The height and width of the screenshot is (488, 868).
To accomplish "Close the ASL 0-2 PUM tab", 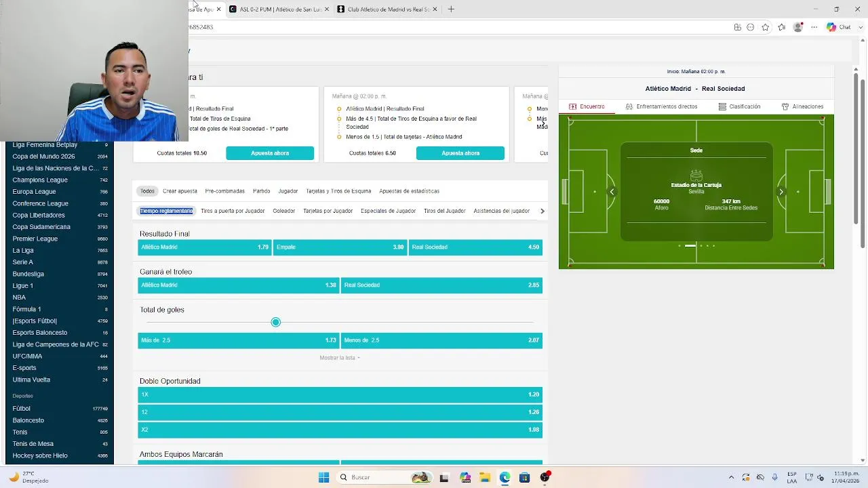I will pyautogui.click(x=327, y=9).
